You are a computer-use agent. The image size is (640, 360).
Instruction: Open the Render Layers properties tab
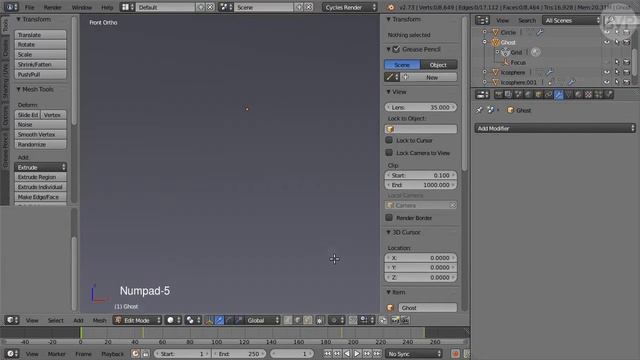coord(508,95)
